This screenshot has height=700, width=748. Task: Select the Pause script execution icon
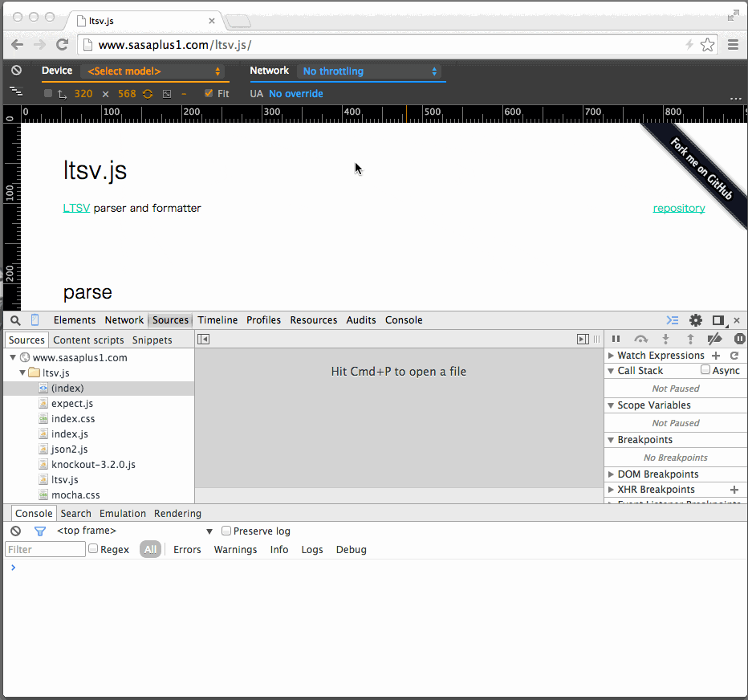(x=616, y=339)
